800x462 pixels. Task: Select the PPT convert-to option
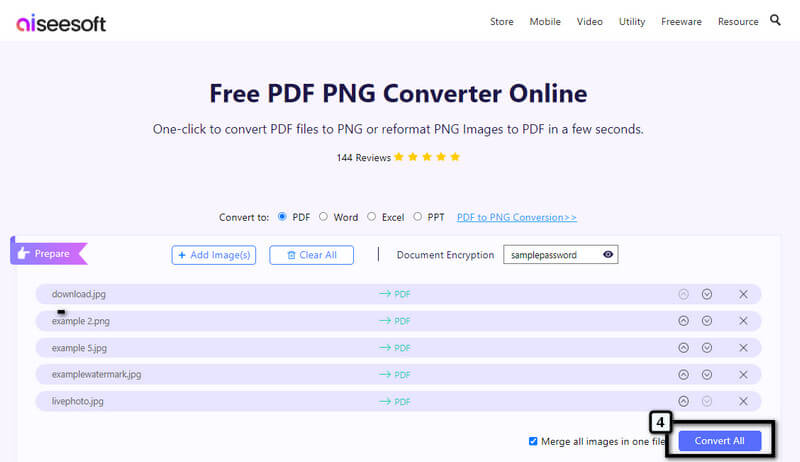click(x=417, y=216)
